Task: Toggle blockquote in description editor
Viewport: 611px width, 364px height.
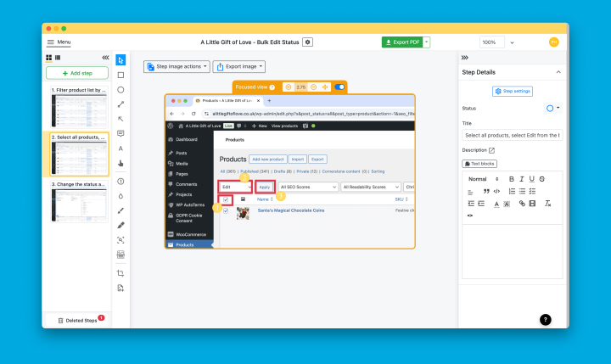Action: (486, 192)
